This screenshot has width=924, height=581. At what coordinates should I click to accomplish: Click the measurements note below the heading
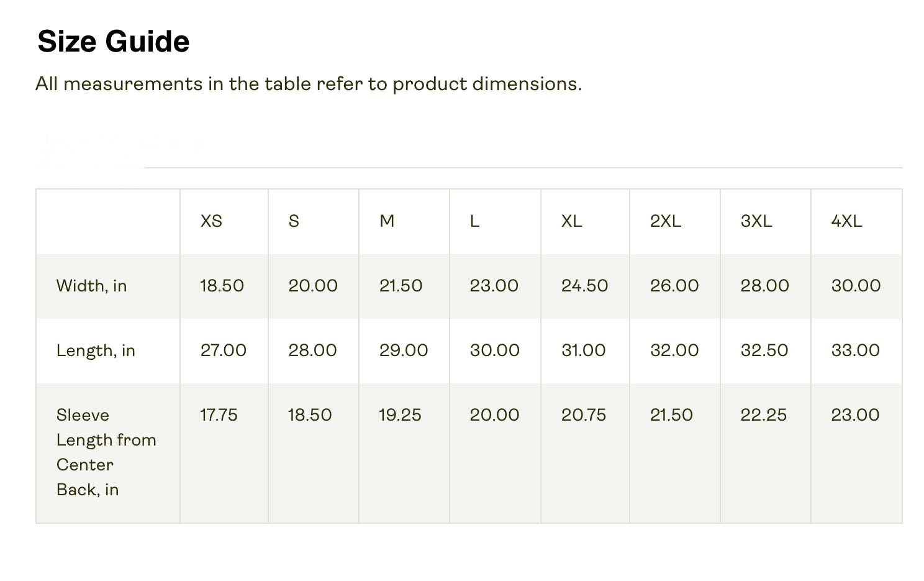pyautogui.click(x=309, y=84)
